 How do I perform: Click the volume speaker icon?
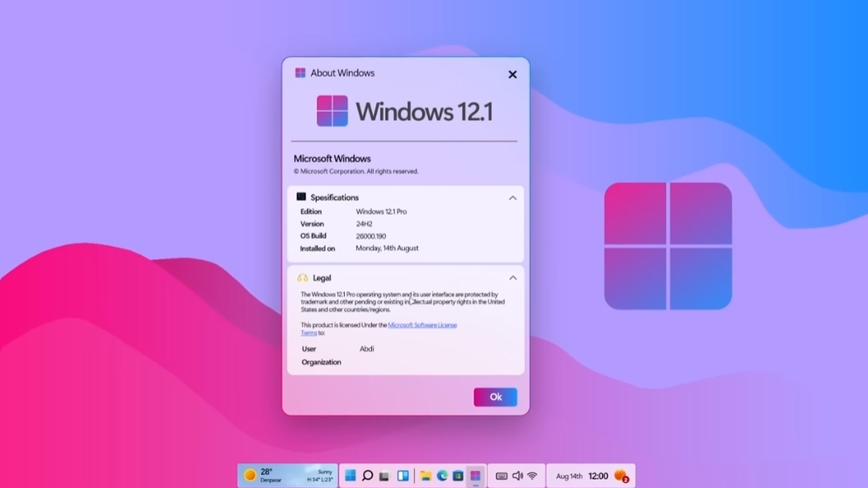(517, 476)
